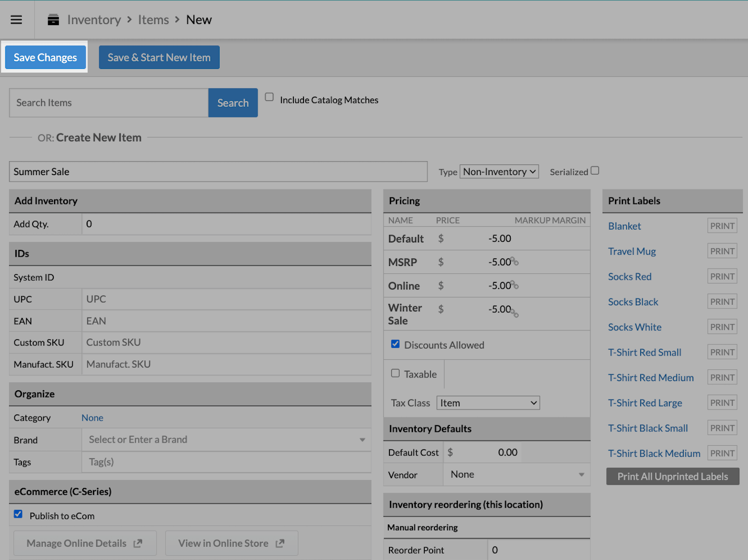Open the Travel Mug label link
The image size is (748, 560).
click(632, 251)
